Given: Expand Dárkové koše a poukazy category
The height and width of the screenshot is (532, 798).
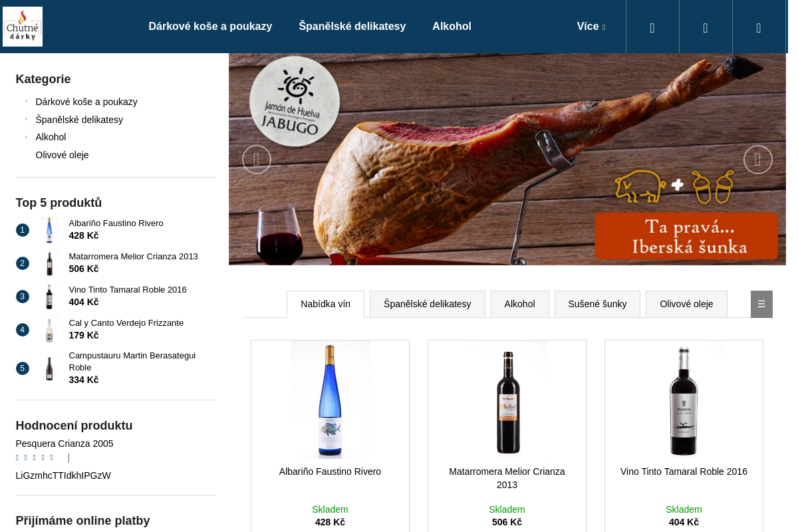Looking at the screenshot, I should click(x=27, y=102).
